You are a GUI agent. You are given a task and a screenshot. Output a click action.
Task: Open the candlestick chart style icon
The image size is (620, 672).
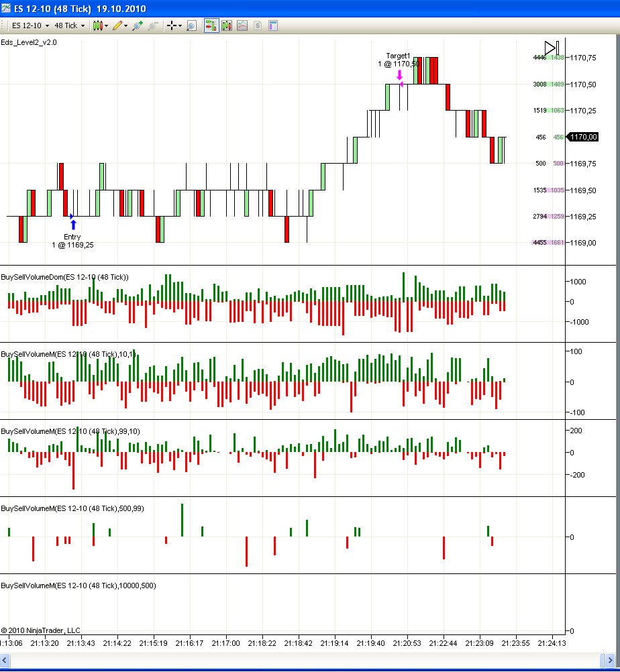pos(98,26)
